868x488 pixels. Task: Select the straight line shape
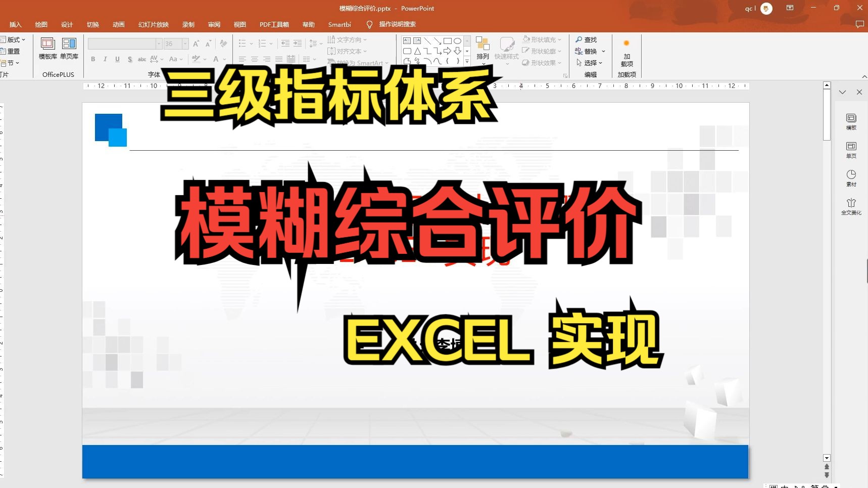(x=427, y=40)
